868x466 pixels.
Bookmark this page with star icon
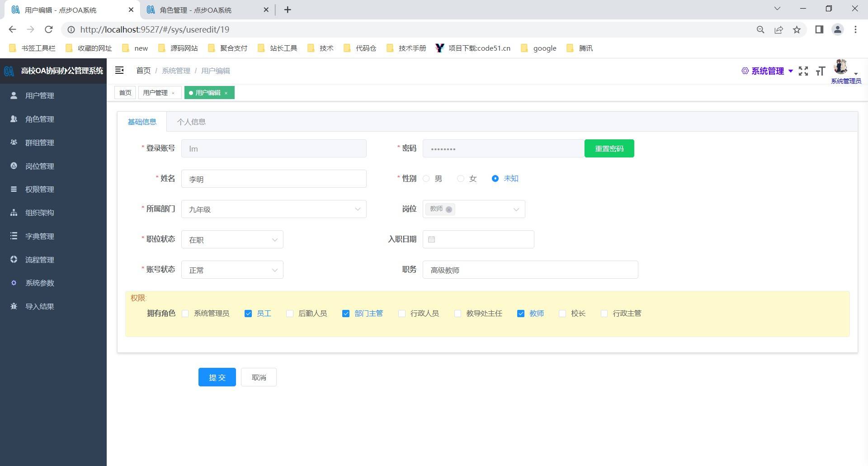point(797,29)
